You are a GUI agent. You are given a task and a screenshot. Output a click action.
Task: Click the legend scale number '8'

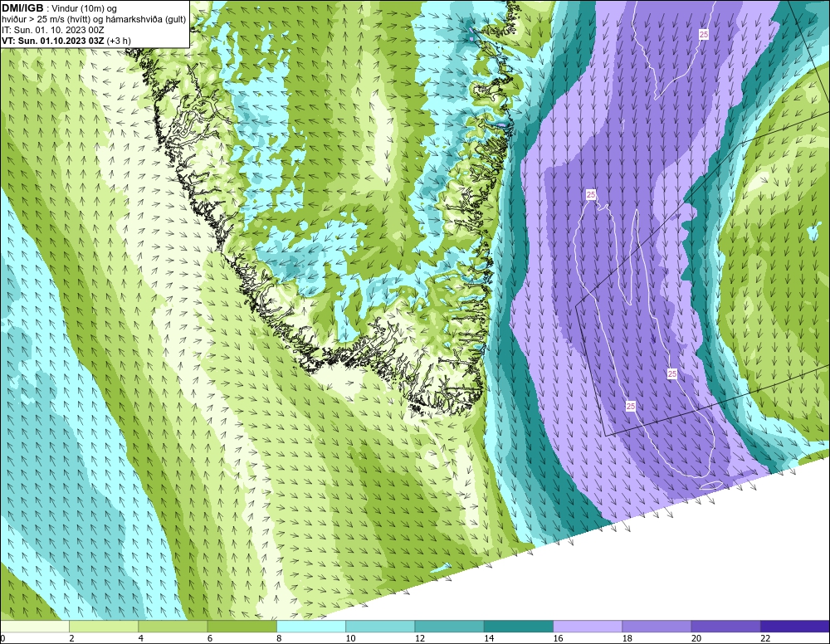pos(279,639)
